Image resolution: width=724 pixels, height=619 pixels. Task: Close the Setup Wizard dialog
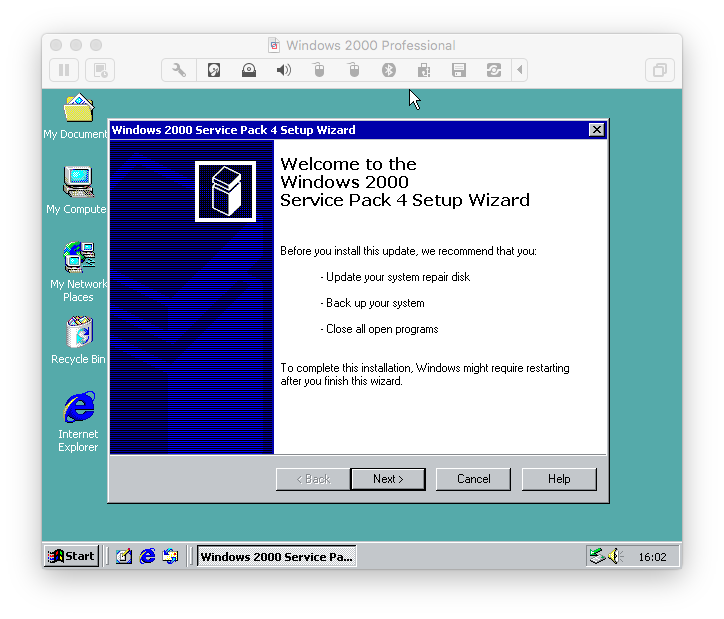coord(597,130)
